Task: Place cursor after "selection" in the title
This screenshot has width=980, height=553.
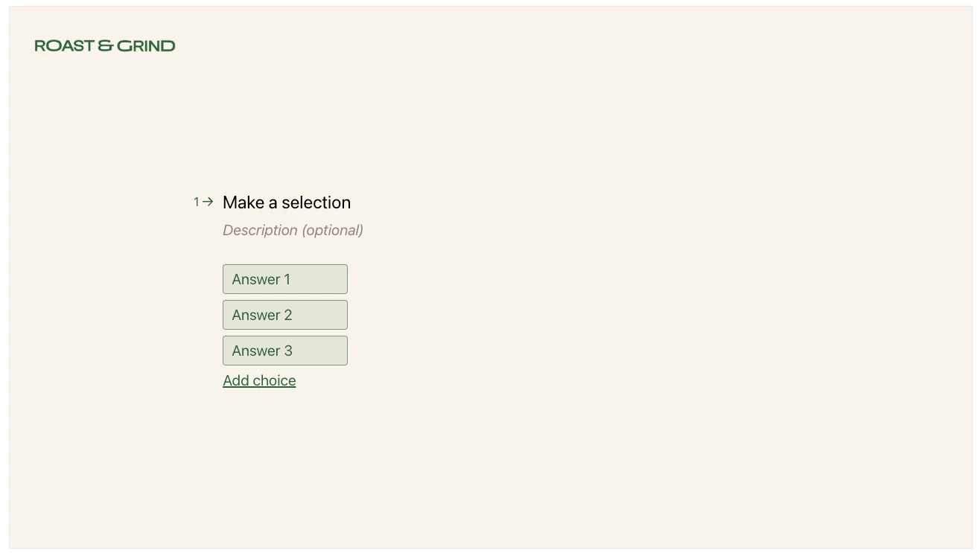Action: 351,202
